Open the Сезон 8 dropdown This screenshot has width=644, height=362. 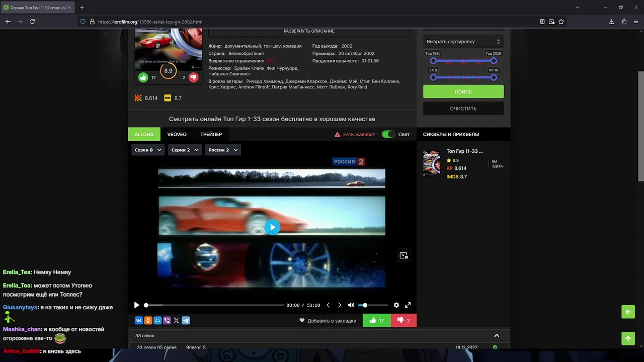pyautogui.click(x=148, y=150)
